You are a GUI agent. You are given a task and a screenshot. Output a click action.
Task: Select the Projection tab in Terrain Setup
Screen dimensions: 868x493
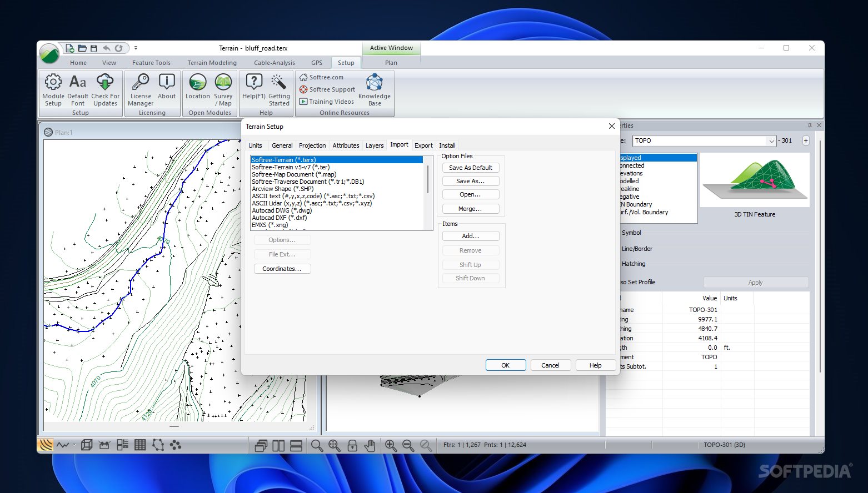coord(312,145)
